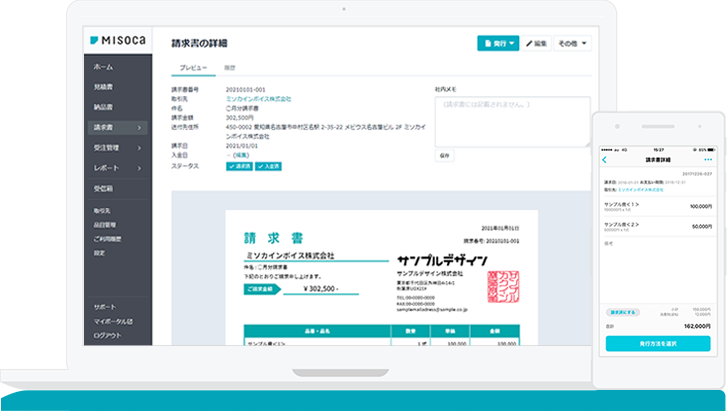Screen dimensions: 727x411
Task: Click the ミソカインボイス株式会社 client link
Action: [258, 99]
